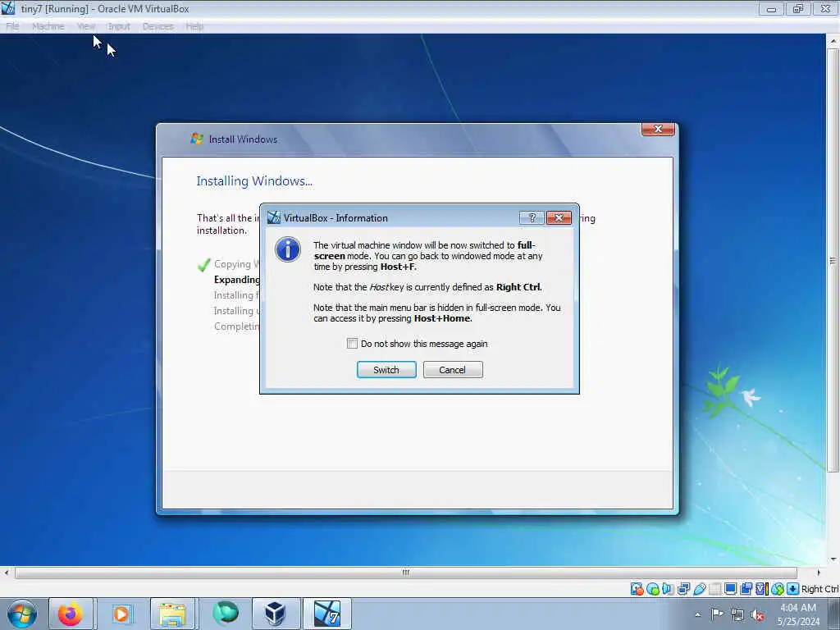
Task: Click the muted volume tray icon
Action: [757, 615]
